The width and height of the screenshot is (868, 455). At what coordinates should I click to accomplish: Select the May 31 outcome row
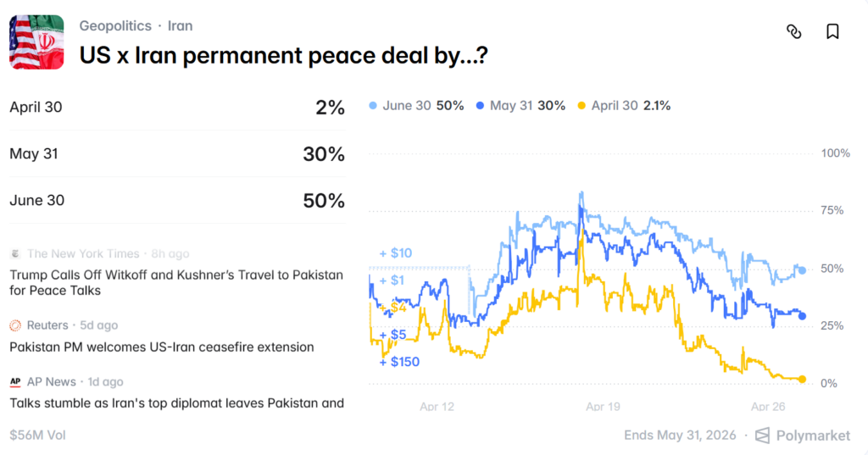tap(176, 154)
